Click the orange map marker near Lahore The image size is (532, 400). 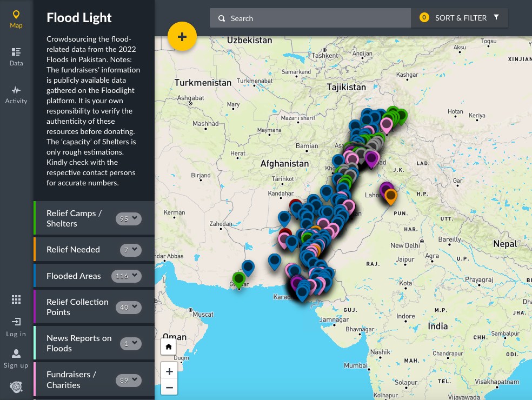(x=390, y=196)
